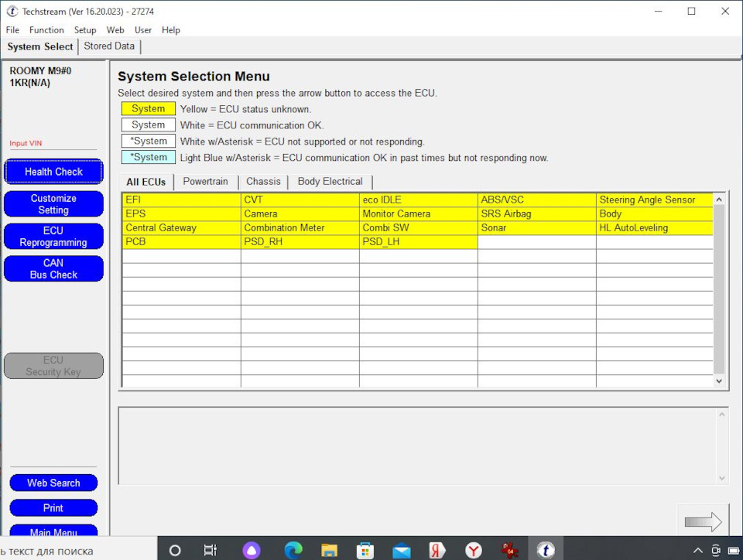This screenshot has height=560, width=743.
Task: Select the PCB system cell
Action: tap(181, 242)
